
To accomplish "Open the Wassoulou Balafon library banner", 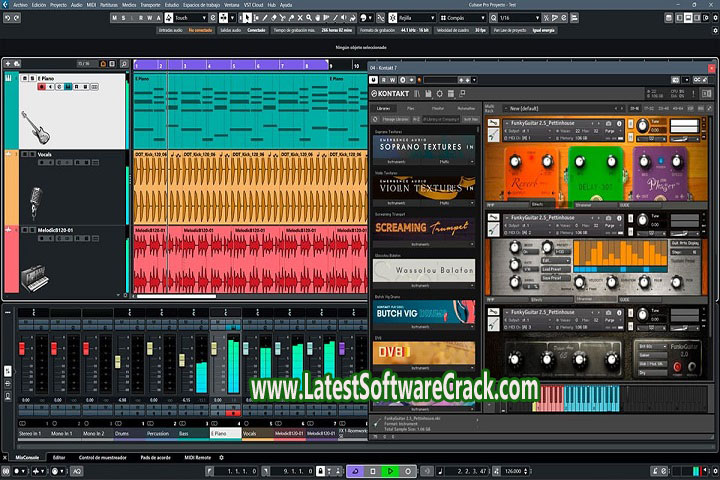I will pos(423,271).
